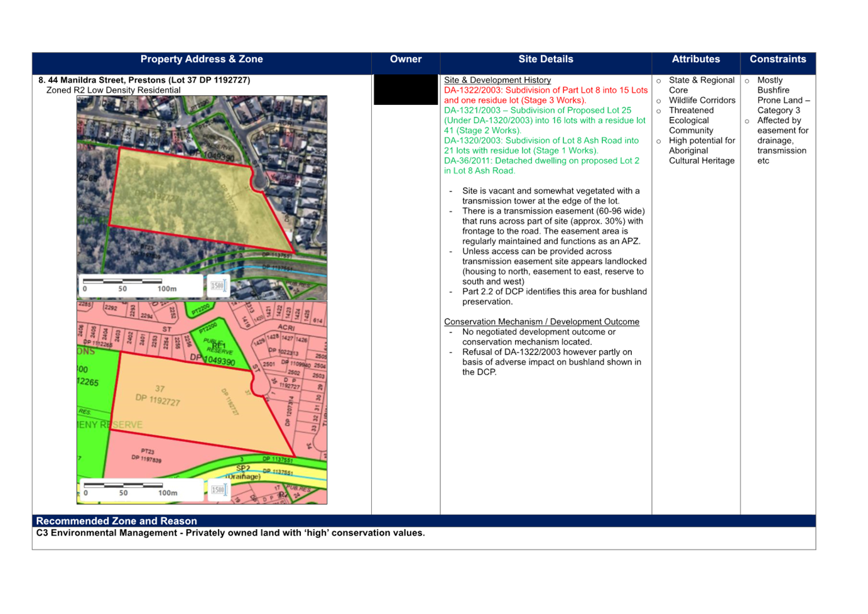This screenshot has height=614, width=868.
Task: Click the scale icon on the aerial map
Action: click(217, 285)
